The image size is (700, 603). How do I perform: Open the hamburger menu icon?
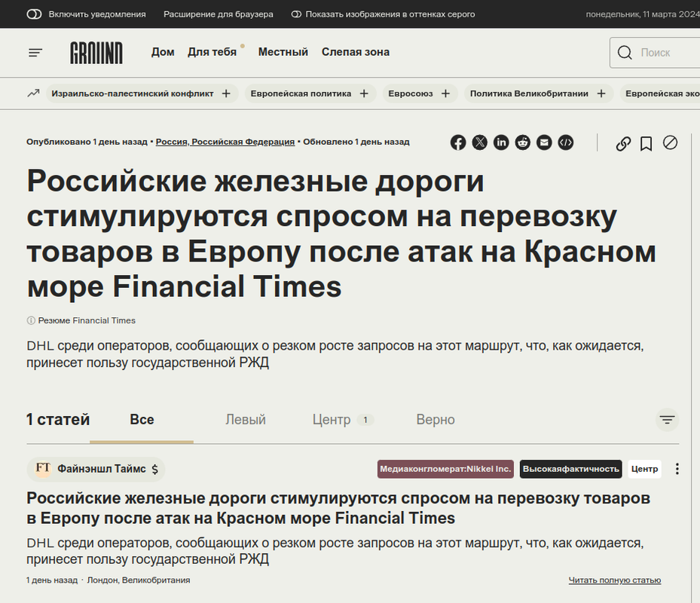click(x=35, y=53)
